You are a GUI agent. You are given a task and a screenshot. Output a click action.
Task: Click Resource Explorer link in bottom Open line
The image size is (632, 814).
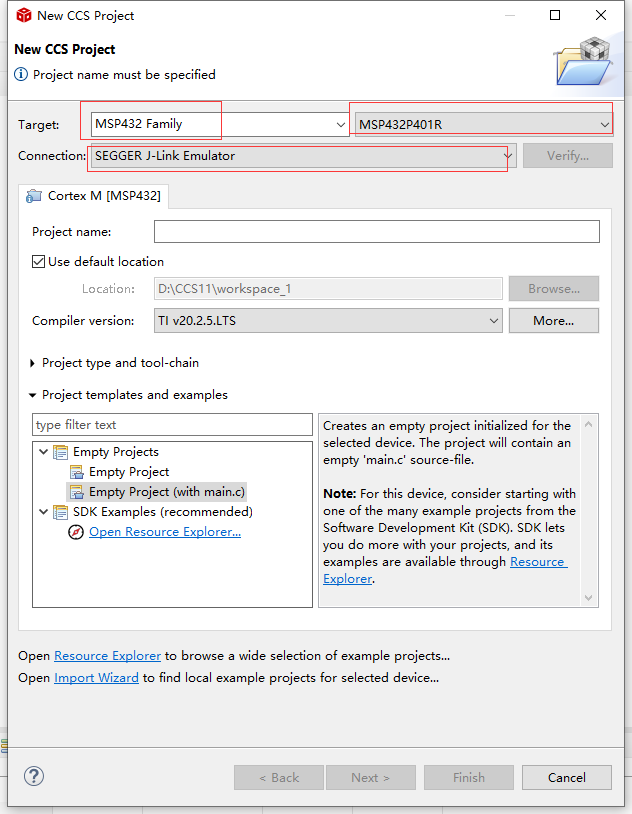[107, 656]
